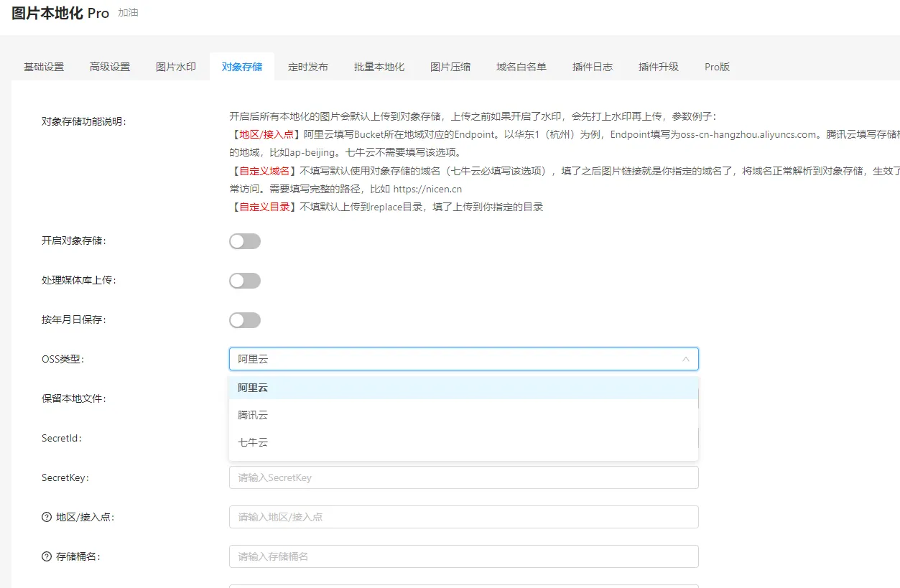Pick 七牛云 option in dropdown
The height and width of the screenshot is (588, 900).
pos(253,442)
